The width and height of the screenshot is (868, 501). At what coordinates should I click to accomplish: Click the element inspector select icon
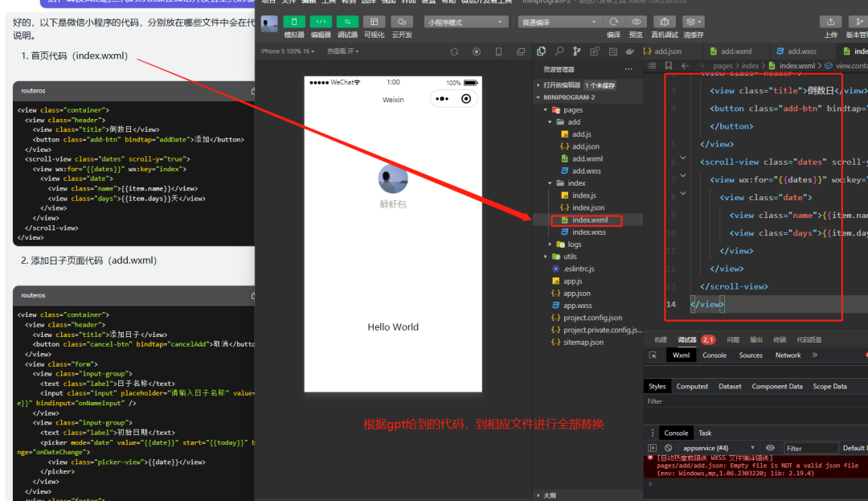point(653,355)
